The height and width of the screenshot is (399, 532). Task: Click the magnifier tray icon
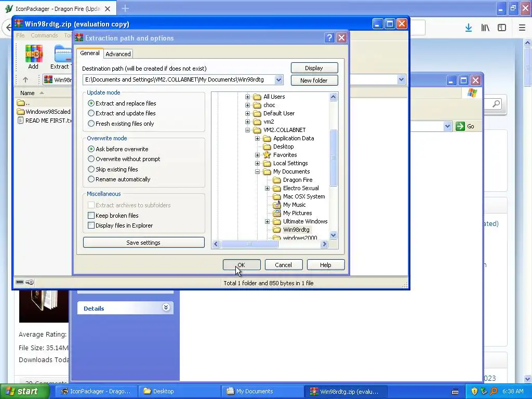click(x=494, y=391)
